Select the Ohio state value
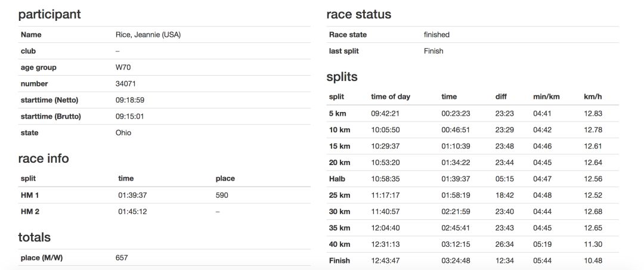Screen dimensions: 644x270 click(123, 133)
